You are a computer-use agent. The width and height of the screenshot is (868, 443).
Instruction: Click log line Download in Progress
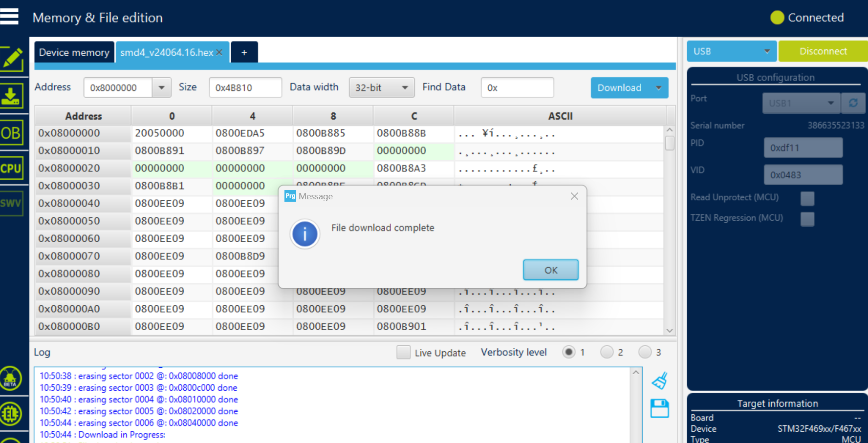coord(103,435)
